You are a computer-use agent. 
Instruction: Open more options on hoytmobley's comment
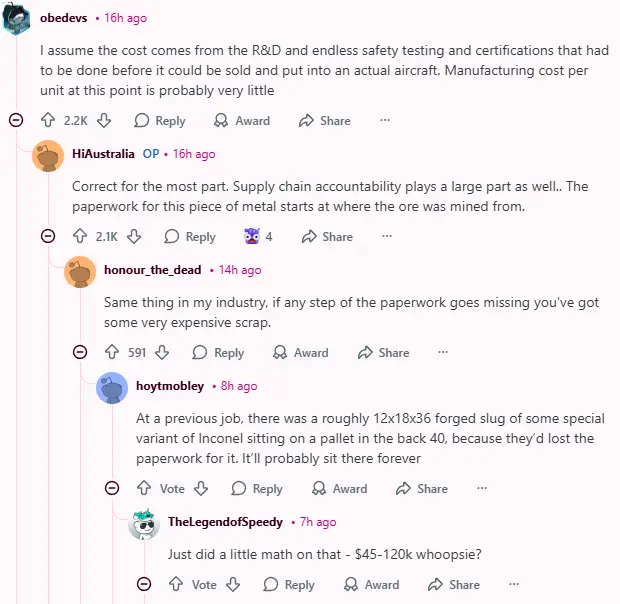point(481,489)
